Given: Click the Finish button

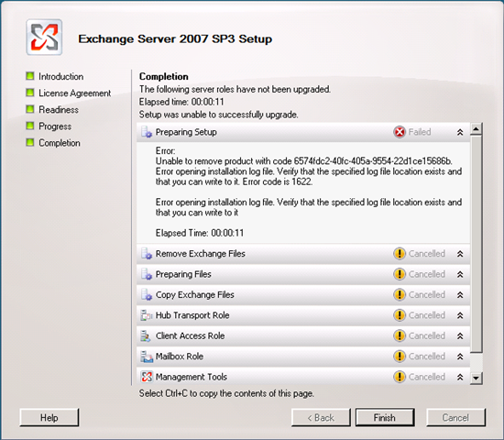Looking at the screenshot, I should [x=385, y=417].
